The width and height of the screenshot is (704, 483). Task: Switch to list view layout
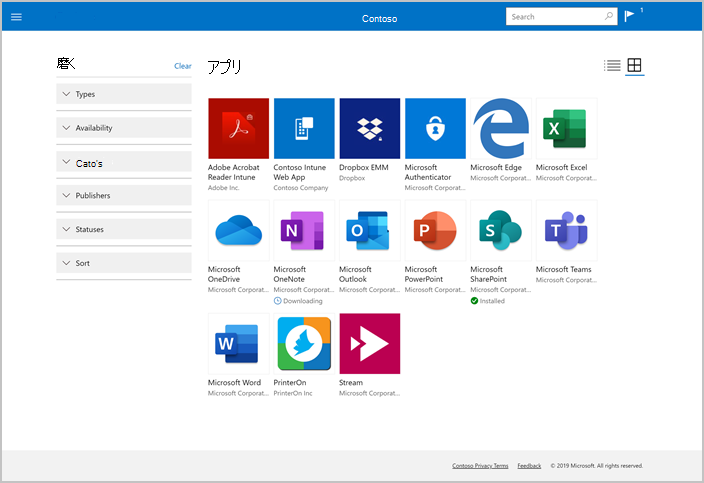(x=612, y=66)
